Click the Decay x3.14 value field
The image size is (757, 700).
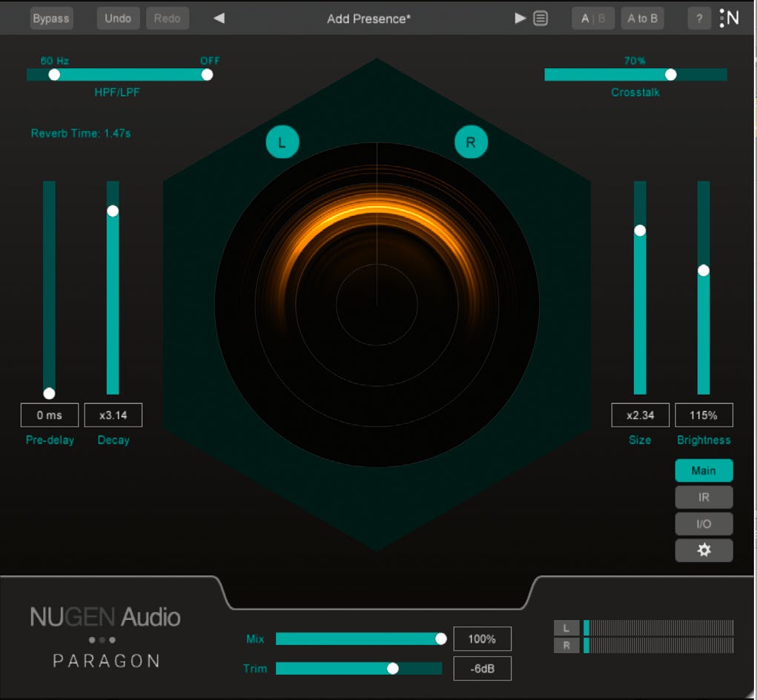tap(113, 415)
